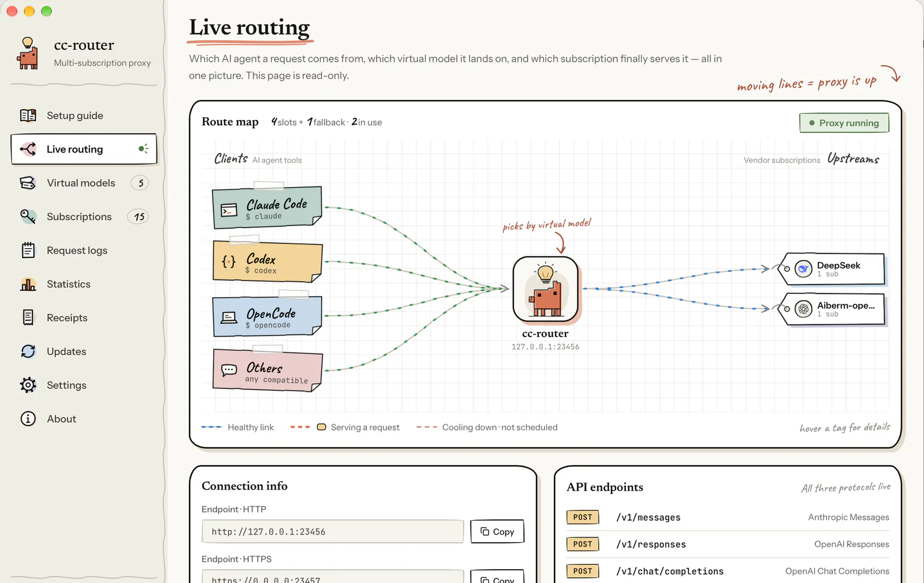The image size is (924, 583).
Task: Select the Others client card
Action: click(267, 371)
